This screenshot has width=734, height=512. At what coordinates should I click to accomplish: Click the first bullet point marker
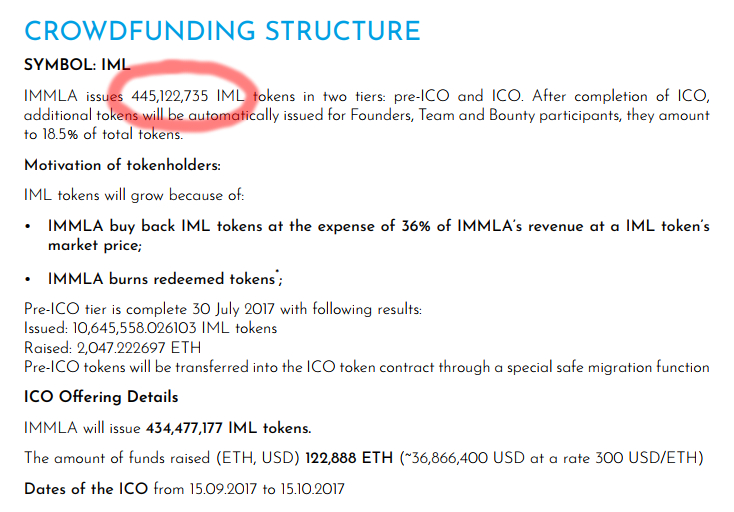(28, 227)
